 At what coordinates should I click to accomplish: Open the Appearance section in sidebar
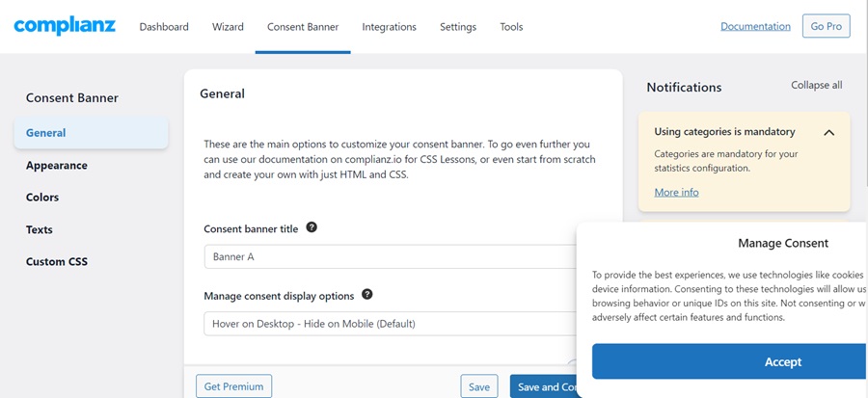[x=57, y=166]
